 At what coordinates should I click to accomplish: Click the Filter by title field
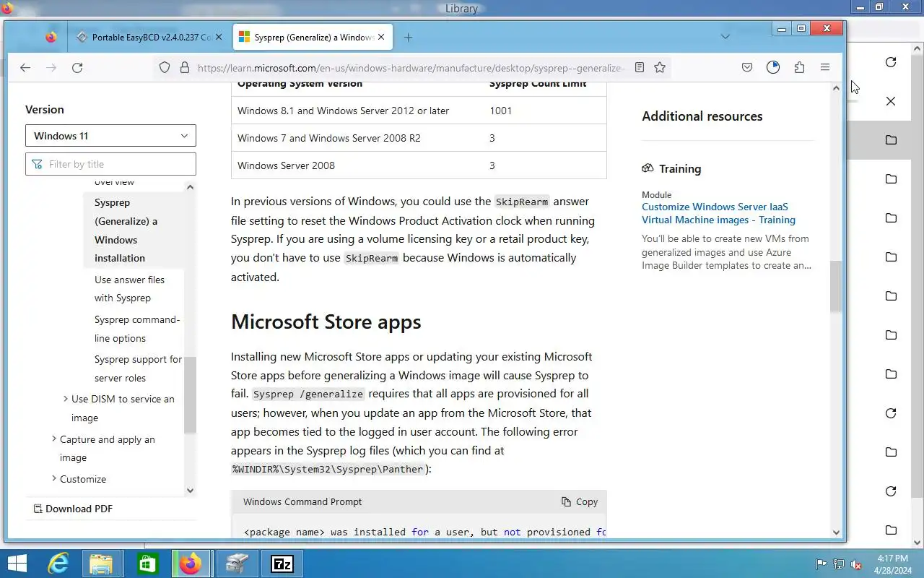click(110, 164)
